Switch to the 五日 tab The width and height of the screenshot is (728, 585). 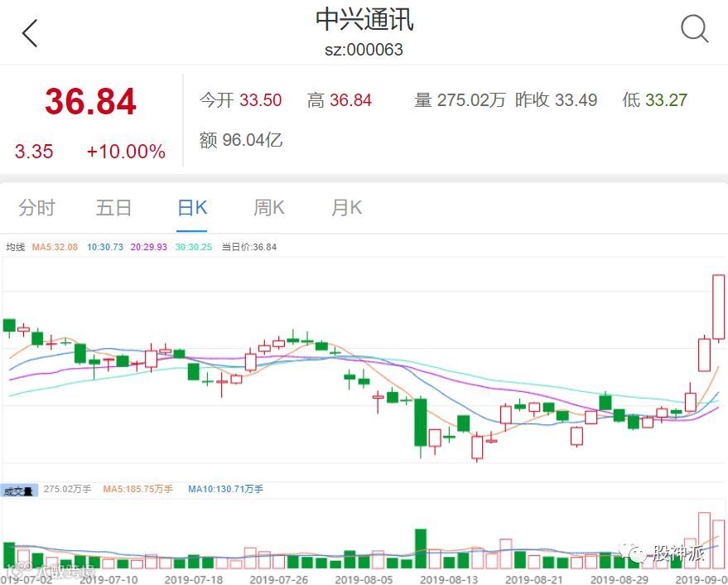click(x=113, y=207)
